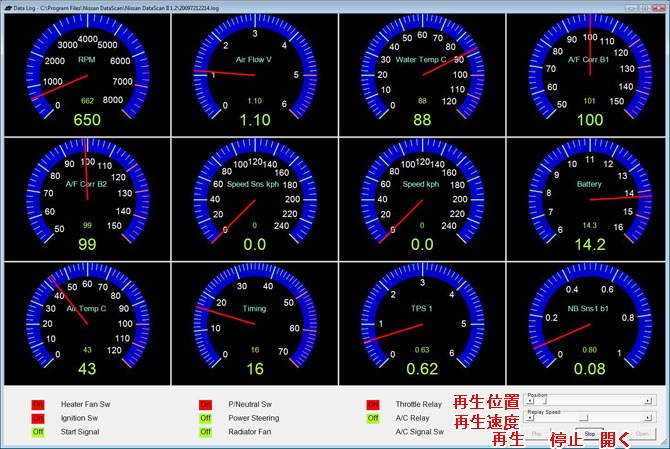Click the Throttle Relay status indicator
Viewport: 670px width, 449px height.
[x=373, y=405]
